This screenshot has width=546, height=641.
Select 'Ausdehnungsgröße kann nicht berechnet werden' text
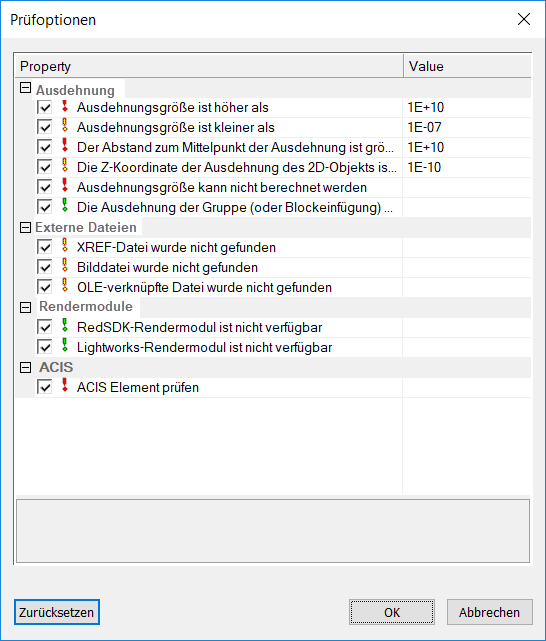pyautogui.click(x=222, y=188)
